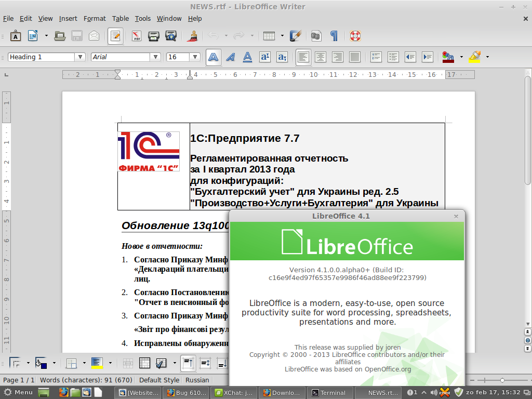532x399 pixels.
Task: Open the font size 16 dropdown
Action: 195,57
